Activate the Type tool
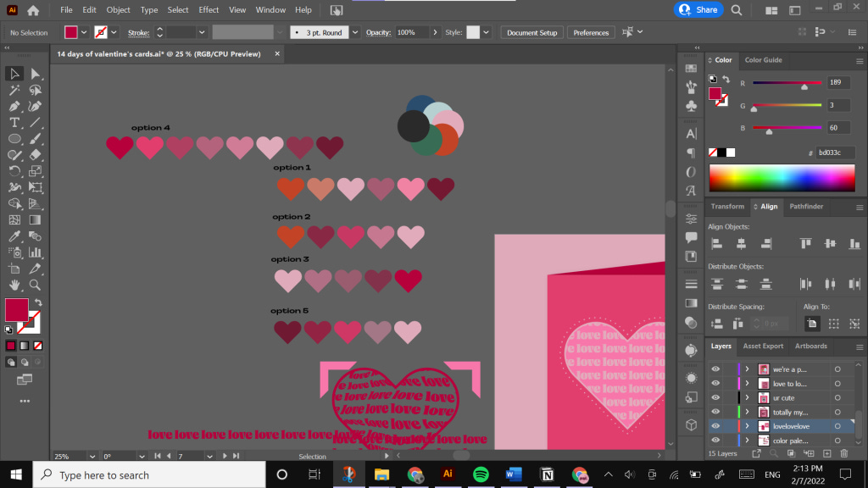868x488 pixels. [x=14, y=122]
